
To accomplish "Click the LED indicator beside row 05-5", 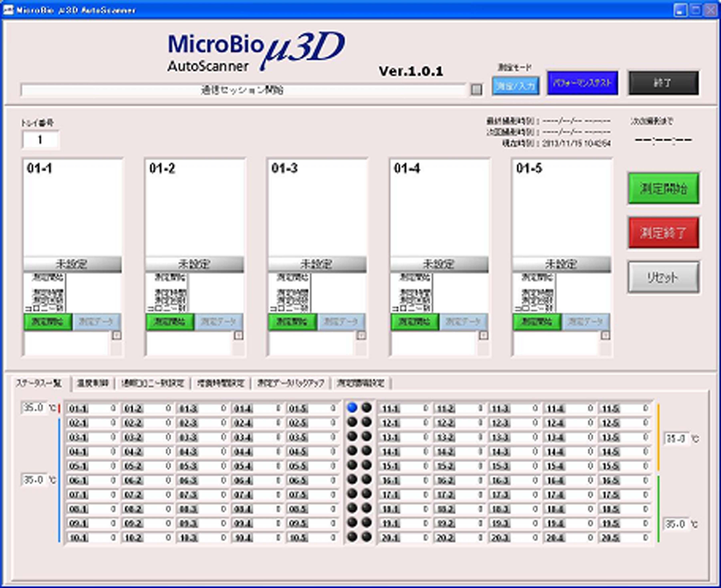I will click(x=352, y=465).
